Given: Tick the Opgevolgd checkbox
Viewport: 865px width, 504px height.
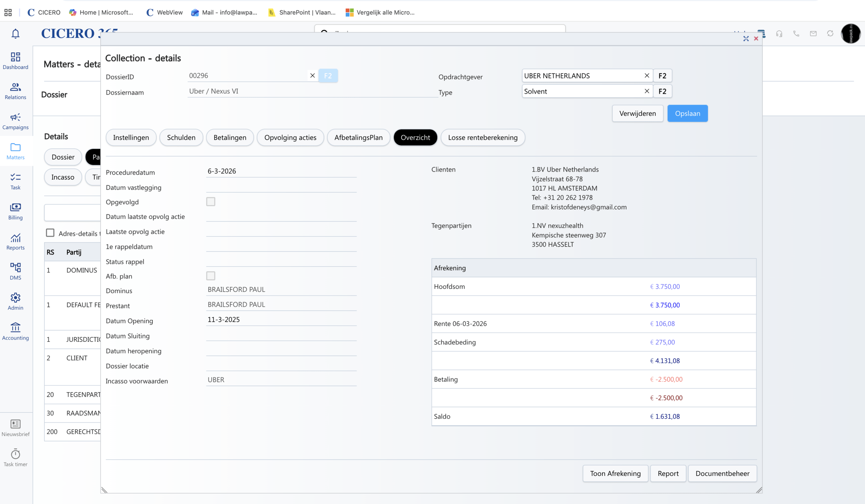Looking at the screenshot, I should [211, 202].
